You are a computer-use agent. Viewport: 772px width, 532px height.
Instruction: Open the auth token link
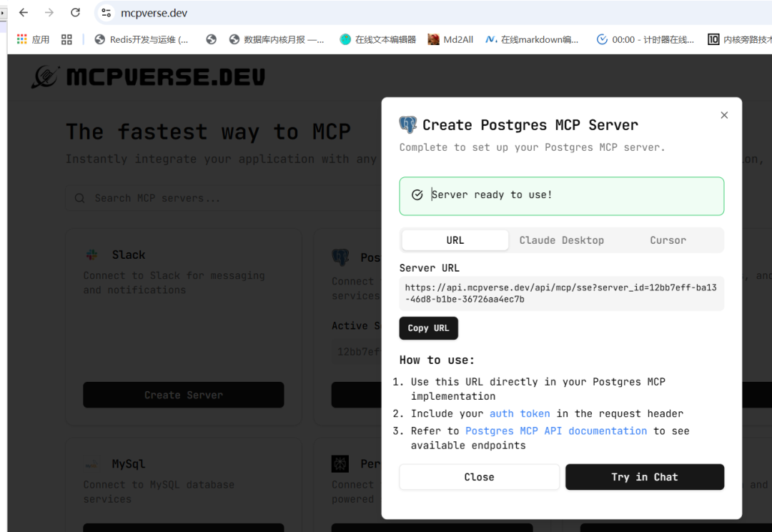520,414
